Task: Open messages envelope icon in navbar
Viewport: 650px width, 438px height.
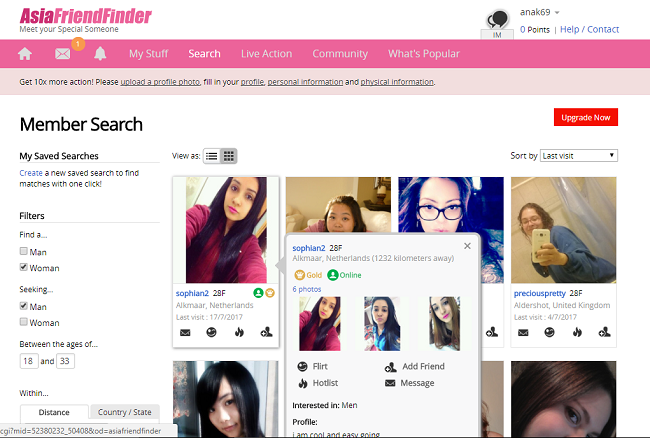Action: pyautogui.click(x=63, y=53)
